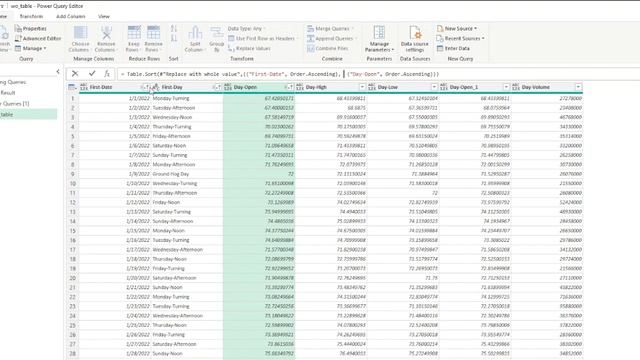Click Combine Files
Image resolution: width=640 pixels, height=360 pixels.
click(328, 48)
